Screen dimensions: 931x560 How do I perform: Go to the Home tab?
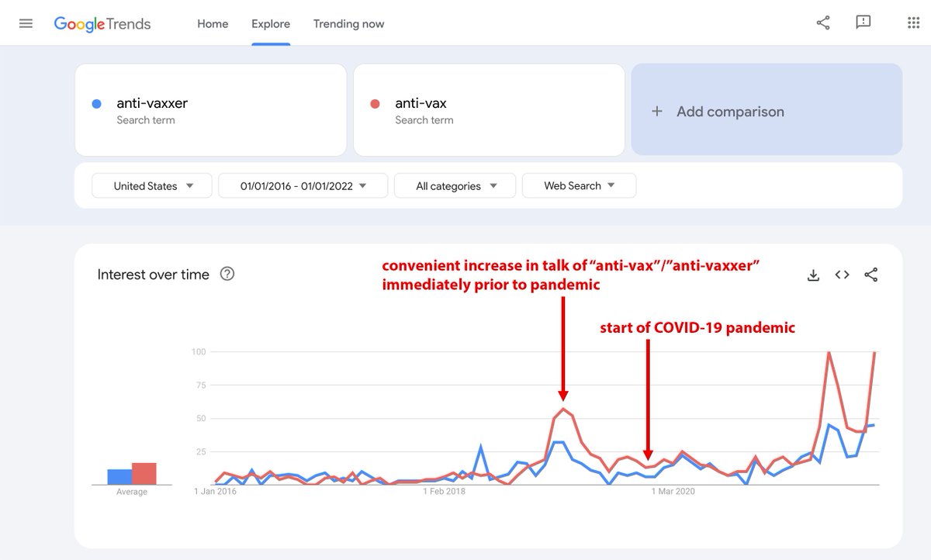click(213, 23)
